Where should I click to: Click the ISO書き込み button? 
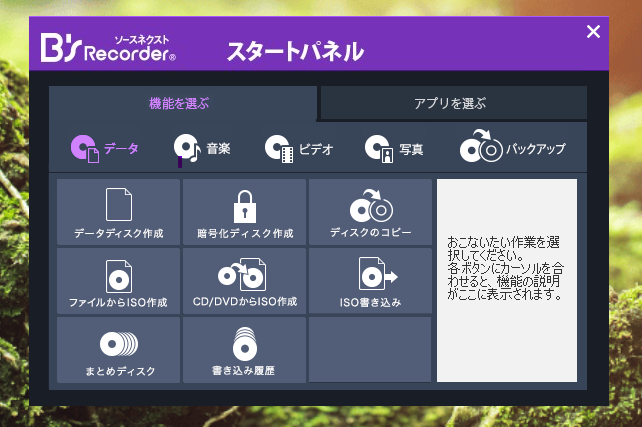370,281
